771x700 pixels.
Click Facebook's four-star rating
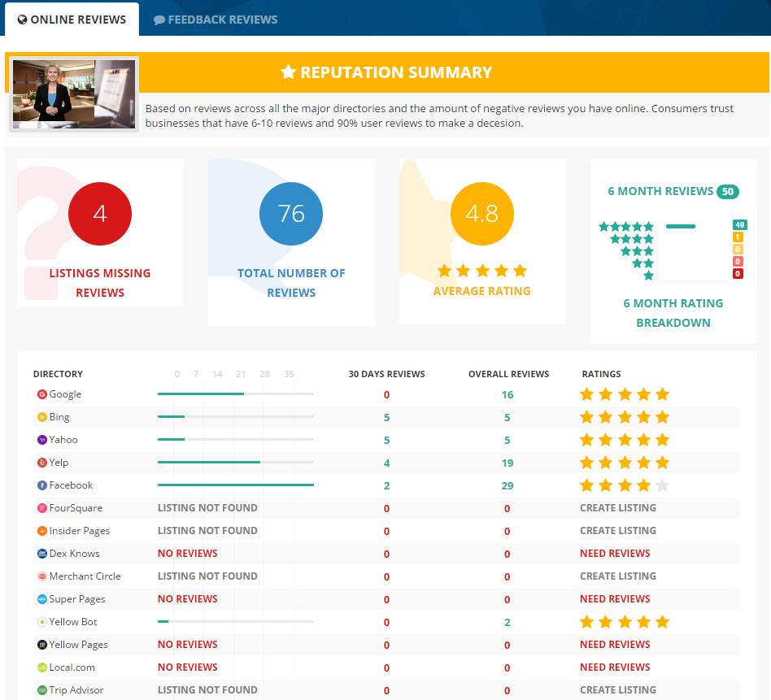coord(625,485)
